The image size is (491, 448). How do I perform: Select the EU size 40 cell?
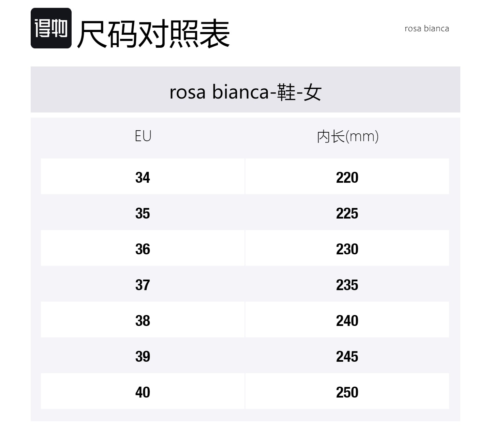coord(143,392)
